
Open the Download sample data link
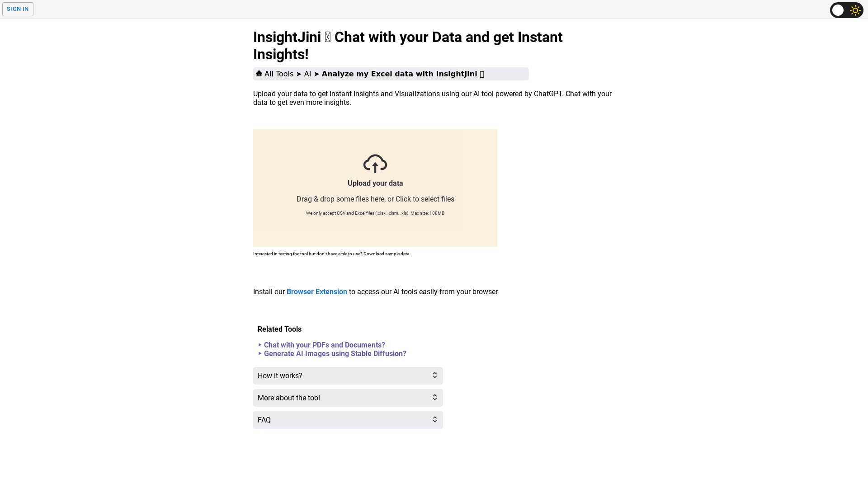click(x=386, y=254)
